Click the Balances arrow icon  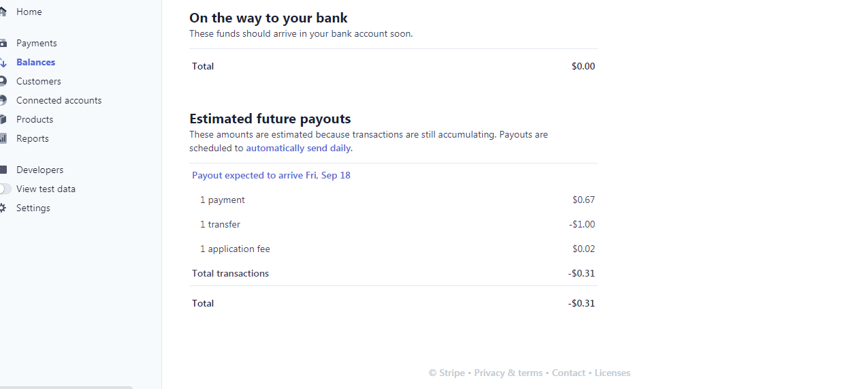(x=3, y=62)
